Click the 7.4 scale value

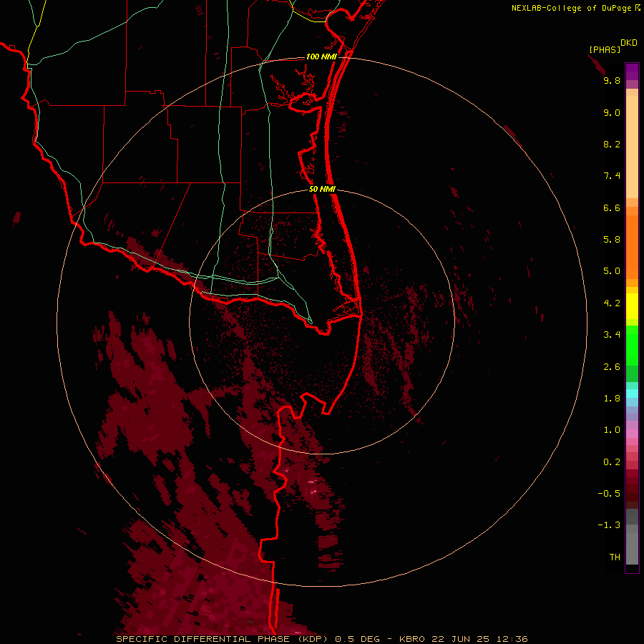[x=612, y=176]
